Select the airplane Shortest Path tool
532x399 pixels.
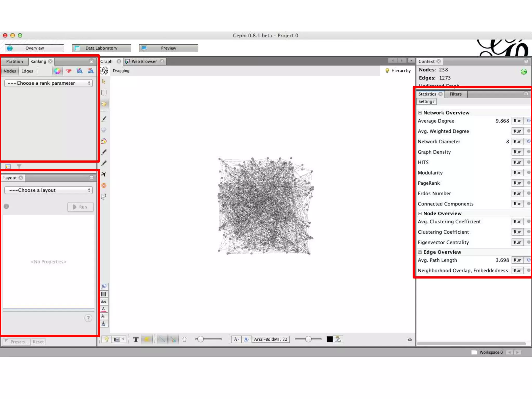[x=104, y=174]
